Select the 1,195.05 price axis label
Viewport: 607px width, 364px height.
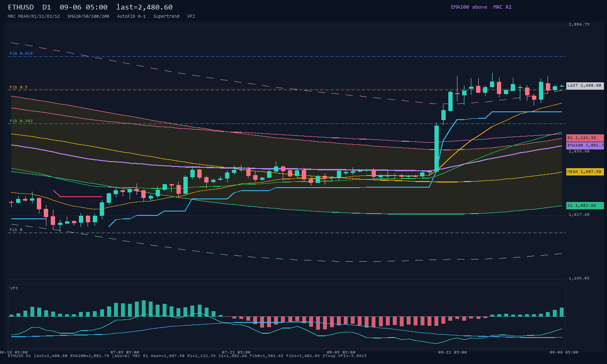pos(579,278)
